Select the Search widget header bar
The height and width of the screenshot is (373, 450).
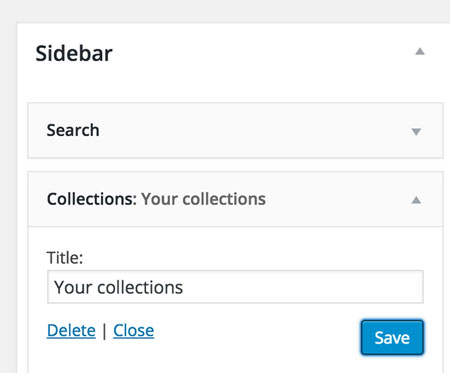pyautogui.click(x=235, y=130)
